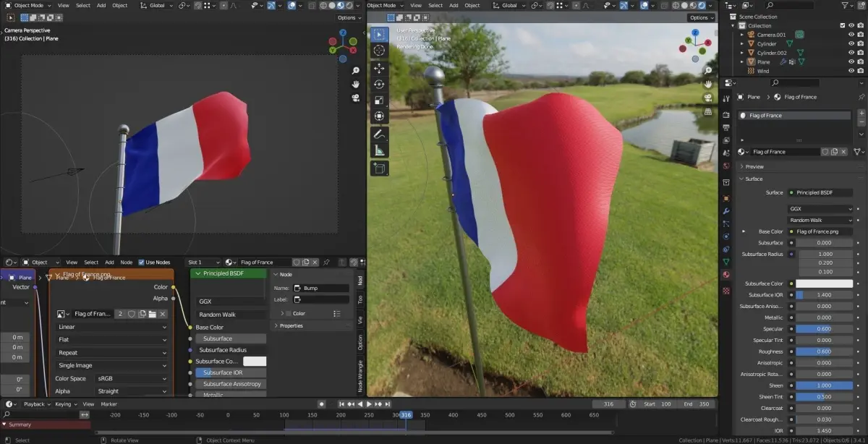868x444 pixels.
Task: Open the Material properties tab
Action: click(726, 275)
